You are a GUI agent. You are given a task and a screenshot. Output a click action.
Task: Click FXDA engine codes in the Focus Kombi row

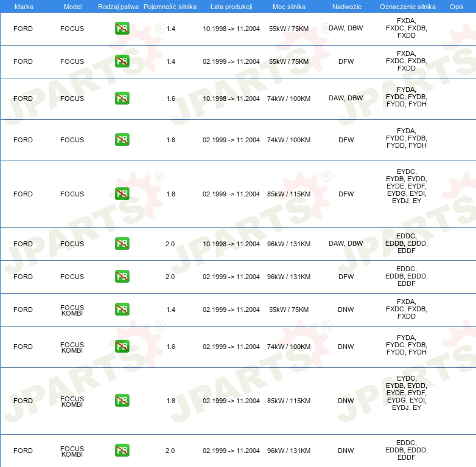(x=407, y=309)
